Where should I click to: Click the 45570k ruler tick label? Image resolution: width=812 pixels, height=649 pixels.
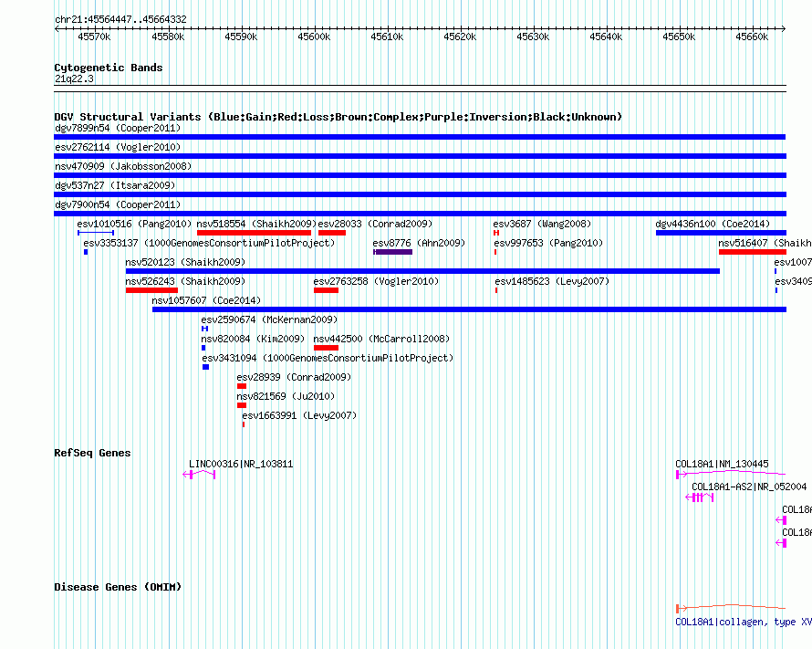pyautogui.click(x=94, y=37)
